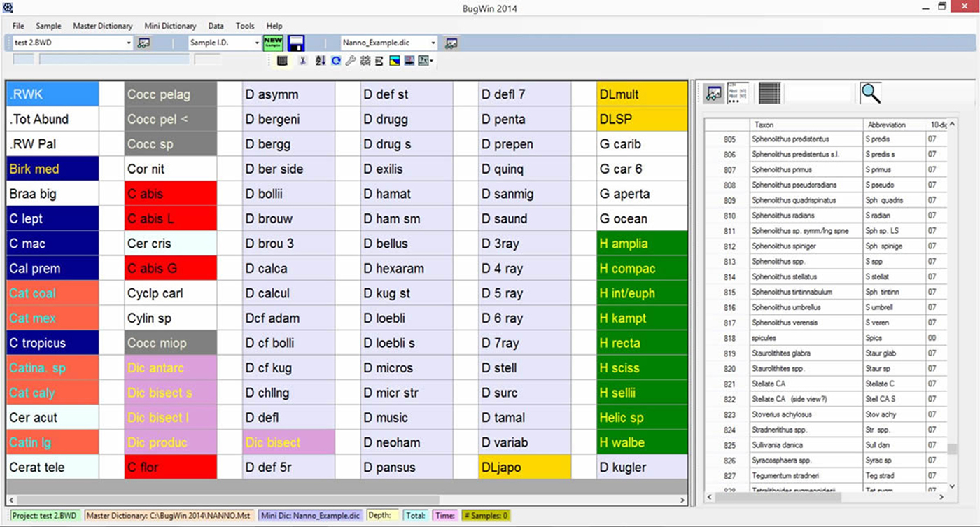
Task: Select the Cut scissors icon
Action: point(304,60)
